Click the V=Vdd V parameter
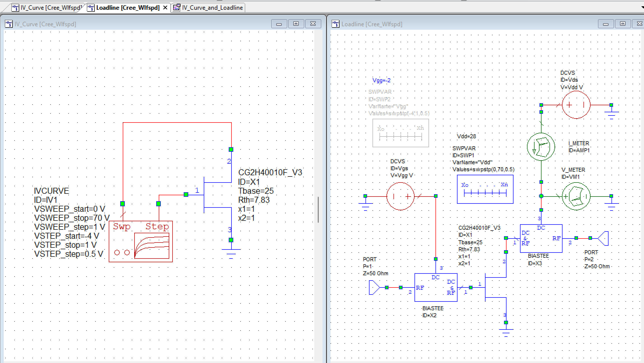 coord(572,87)
